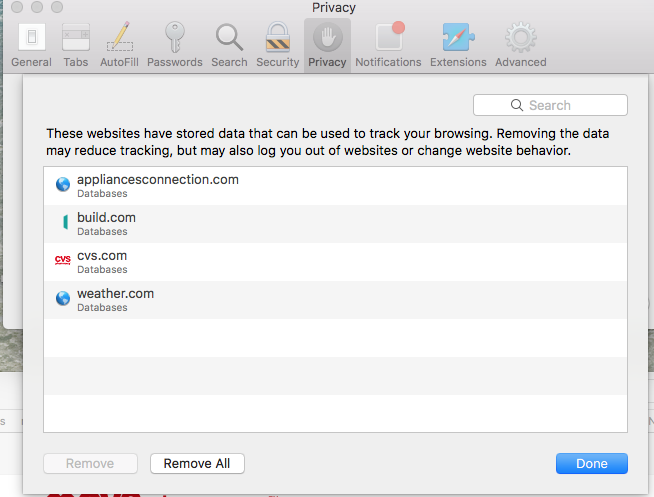
Task: Click the 'Databases' label under build.com
Action: [102, 232]
